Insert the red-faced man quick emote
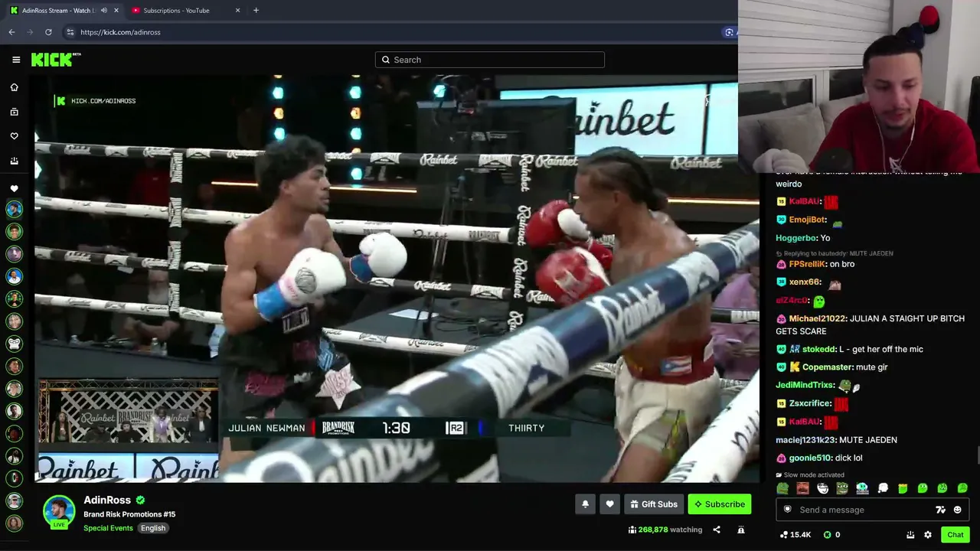The width and height of the screenshot is (980, 551). tap(802, 488)
